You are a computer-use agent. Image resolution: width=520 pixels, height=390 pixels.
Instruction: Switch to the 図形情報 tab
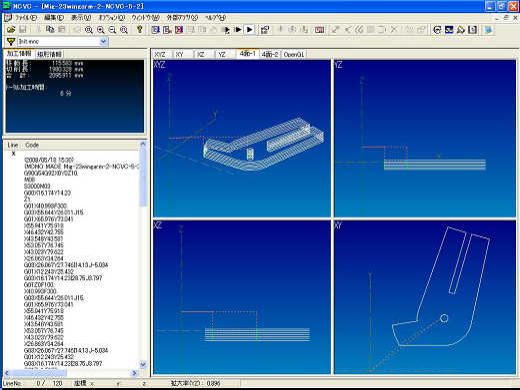49,54
